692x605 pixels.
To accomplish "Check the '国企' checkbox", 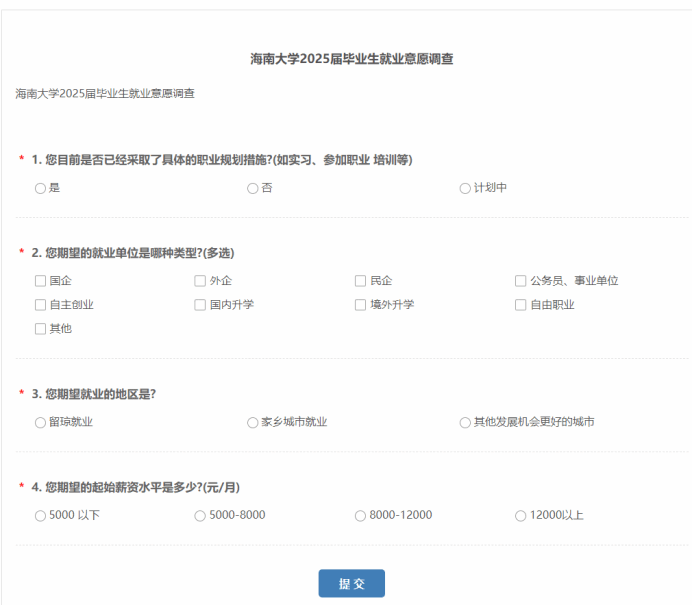I will tap(40, 281).
